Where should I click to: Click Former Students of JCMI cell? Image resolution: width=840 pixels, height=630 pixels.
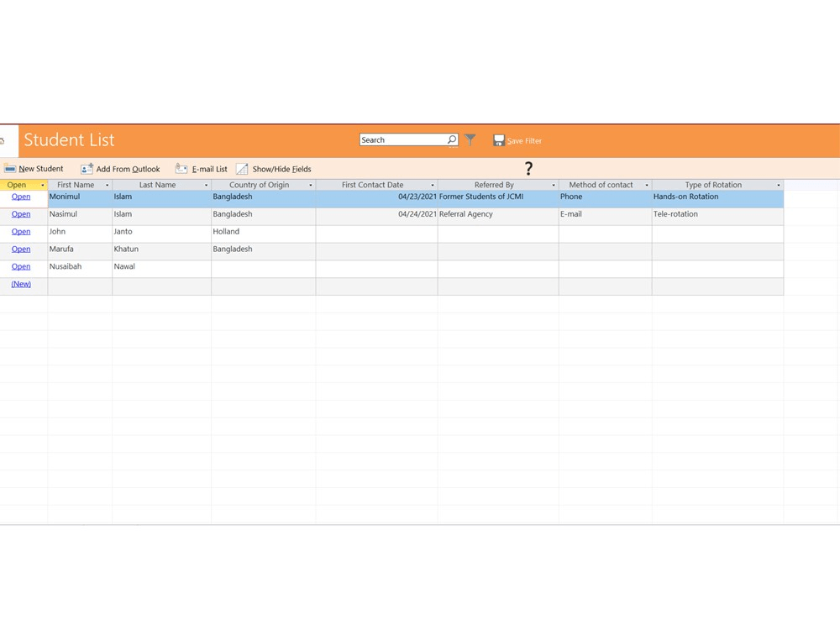point(498,199)
